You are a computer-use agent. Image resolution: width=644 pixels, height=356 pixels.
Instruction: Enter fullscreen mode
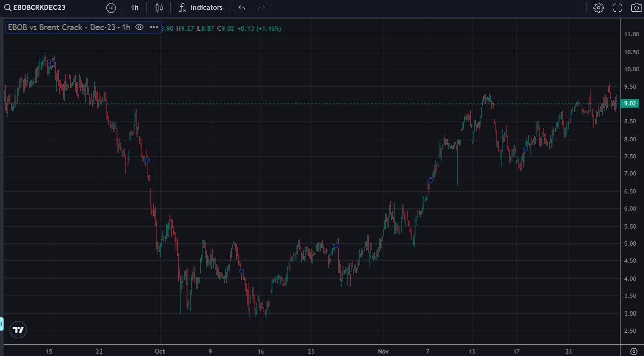point(617,8)
